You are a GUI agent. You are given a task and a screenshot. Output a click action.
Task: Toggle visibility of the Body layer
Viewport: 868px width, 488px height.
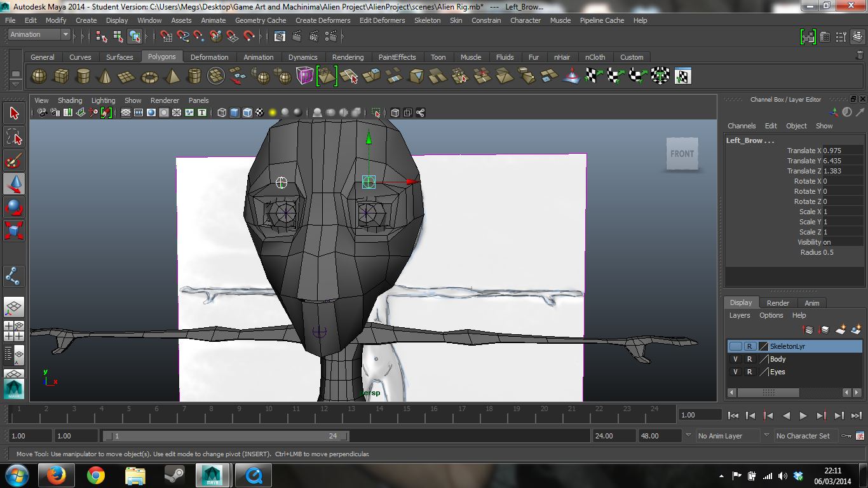click(x=735, y=359)
